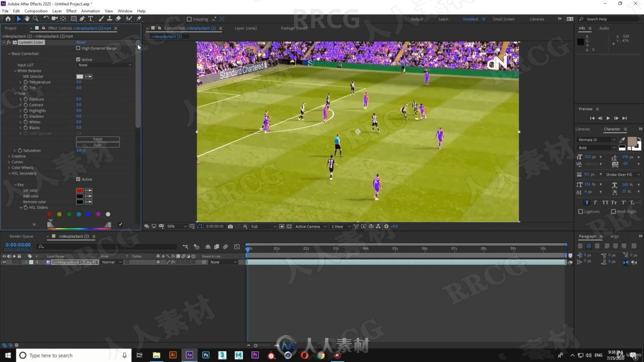The image size is (644, 362).
Task: Open the Composition menu
Action: [36, 11]
